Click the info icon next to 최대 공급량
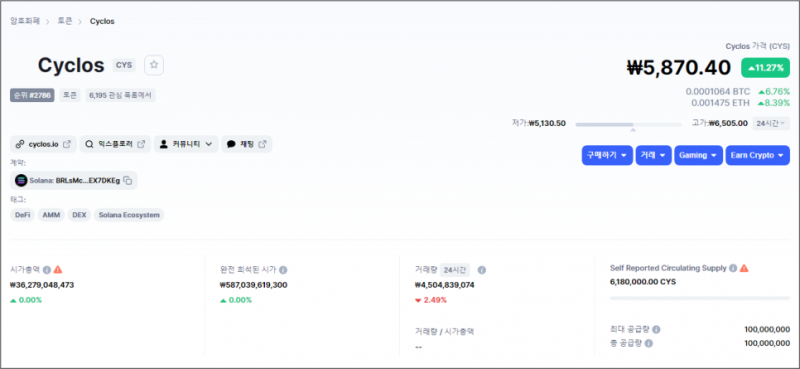 point(656,330)
